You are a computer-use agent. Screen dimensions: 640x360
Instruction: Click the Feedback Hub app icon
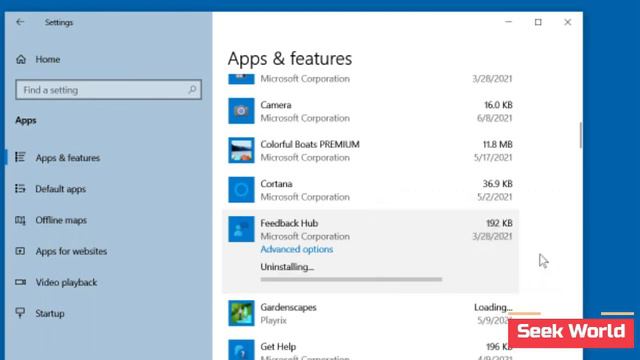[x=241, y=229]
